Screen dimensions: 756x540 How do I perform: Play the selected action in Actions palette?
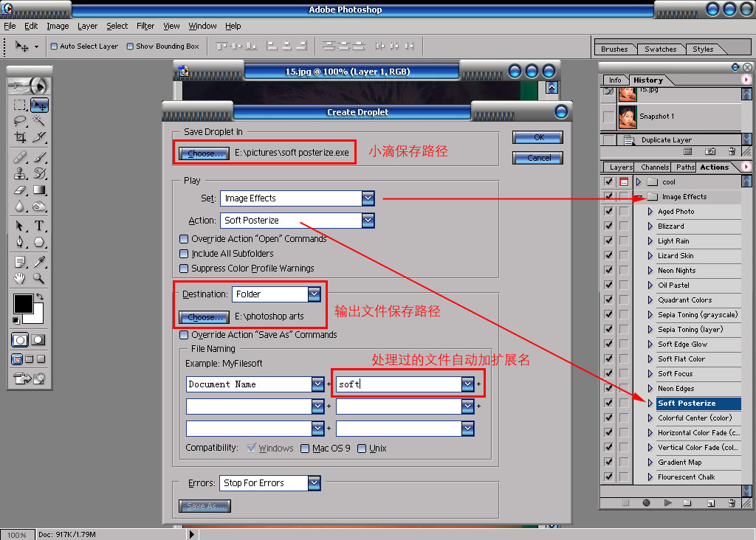tap(667, 503)
